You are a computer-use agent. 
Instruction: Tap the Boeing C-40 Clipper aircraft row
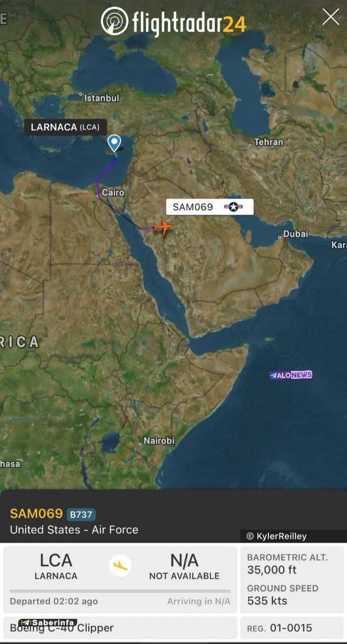[120, 628]
